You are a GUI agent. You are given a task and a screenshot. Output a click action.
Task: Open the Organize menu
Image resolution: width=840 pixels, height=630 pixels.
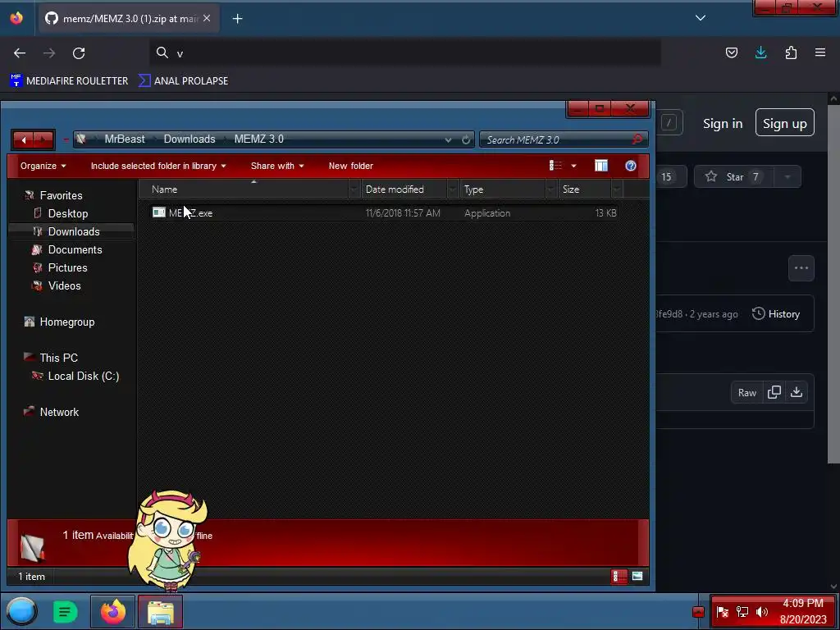point(43,166)
